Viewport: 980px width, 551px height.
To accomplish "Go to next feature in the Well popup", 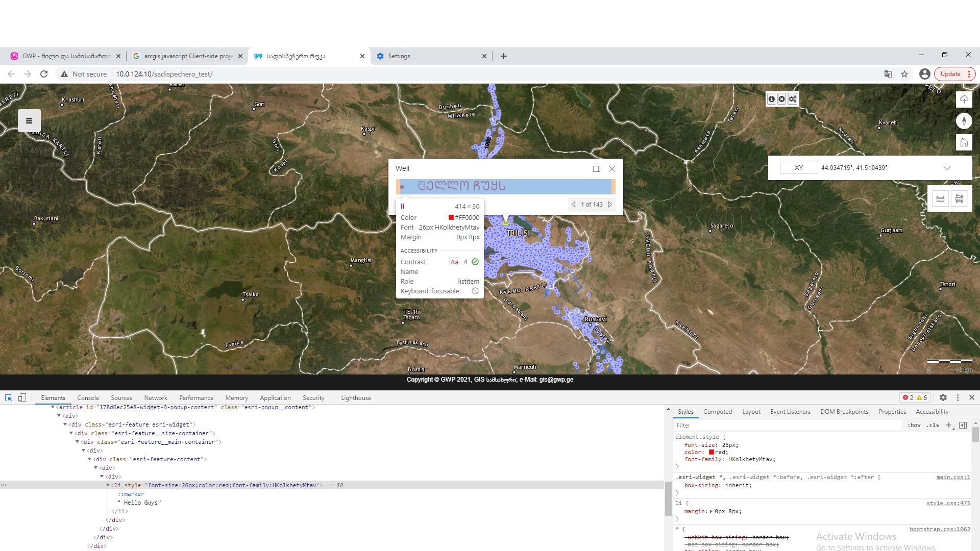I will (610, 204).
